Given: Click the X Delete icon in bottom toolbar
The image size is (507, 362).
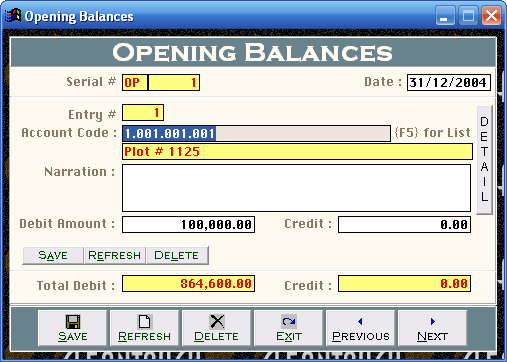Looking at the screenshot, I should tap(217, 322).
